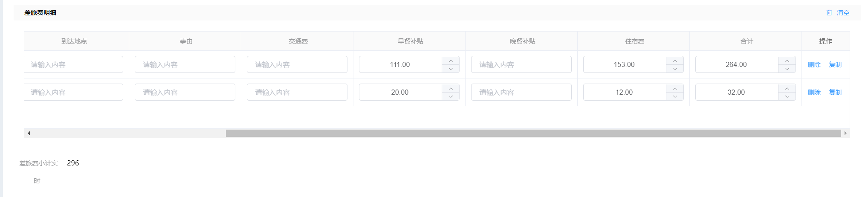
Task: Decrease first row 早餐补贴 value 111.00
Action: pyautogui.click(x=451, y=69)
